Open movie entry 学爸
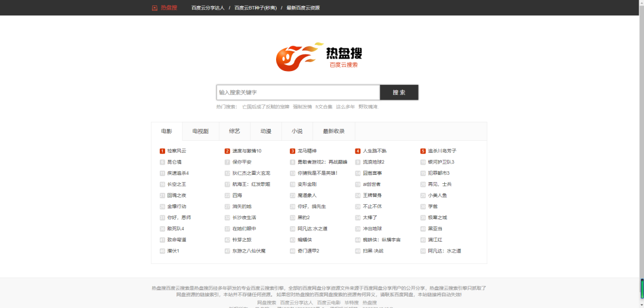Screen dimensions: 644x308 pos(433,207)
